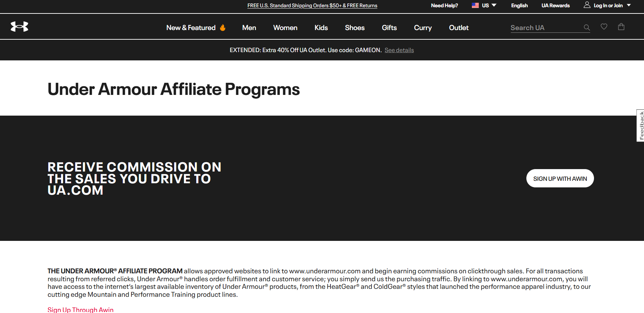644x313 pixels.
Task: Open the Shoes section
Action: tap(355, 28)
